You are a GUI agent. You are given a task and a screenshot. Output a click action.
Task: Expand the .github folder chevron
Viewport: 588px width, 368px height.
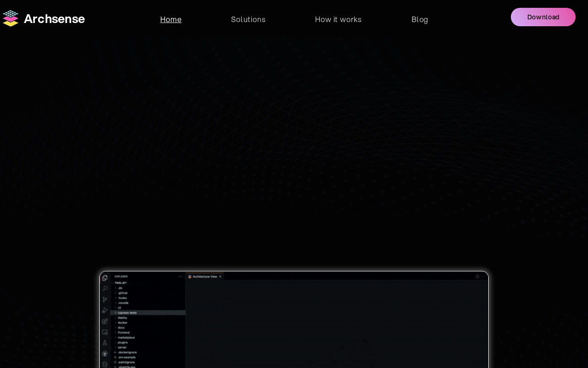(x=115, y=293)
